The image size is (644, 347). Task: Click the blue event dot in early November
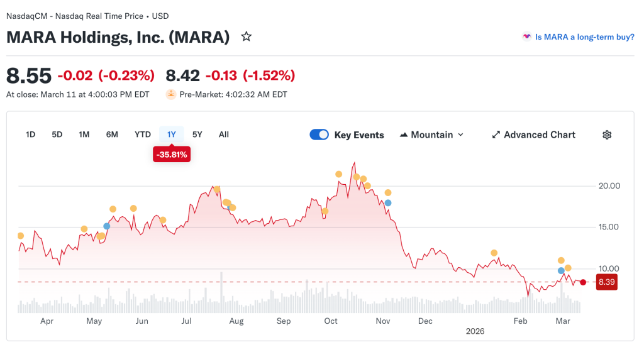click(x=388, y=202)
